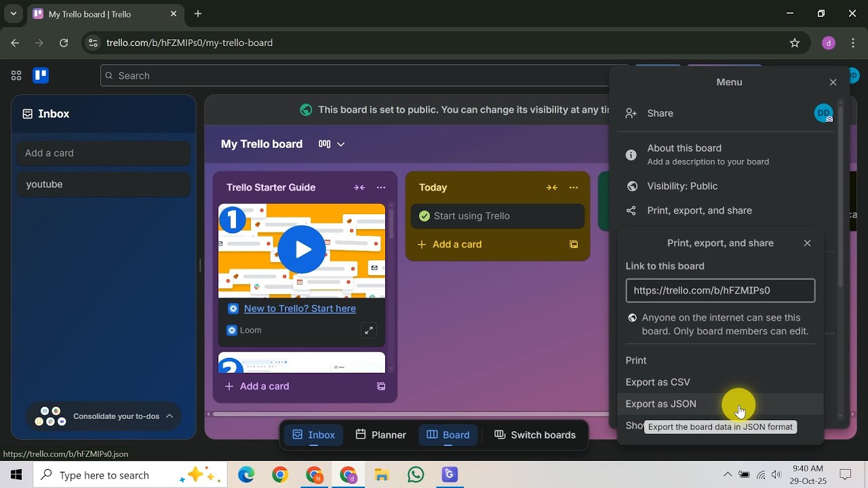The height and width of the screenshot is (488, 868).
Task: Open 'New to Trello? Start here' link
Action: point(300,308)
